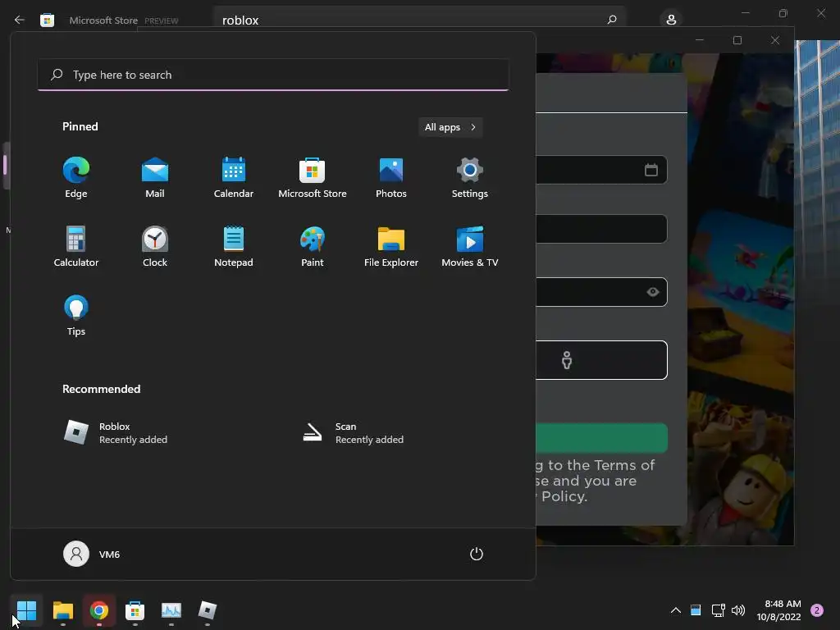Toggle password visibility eye in Roblox
Screen dimensions: 840x630
[x=652, y=292]
